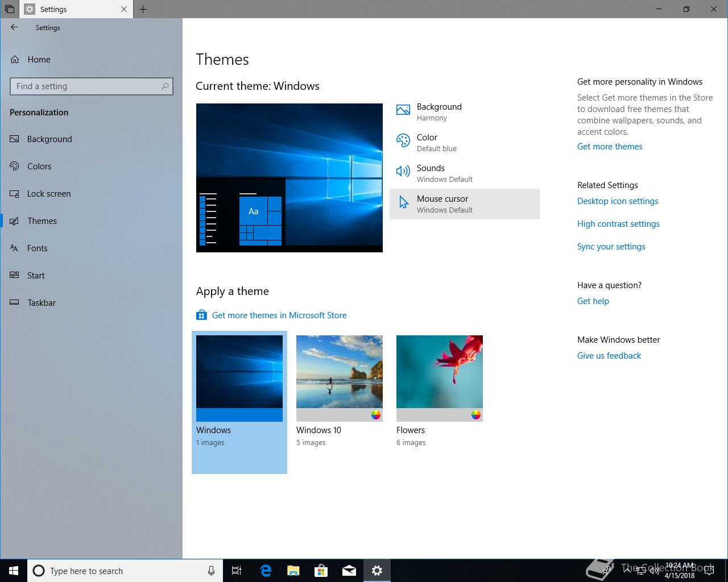Open the Windows Start menu
The image size is (728, 582).
14,571
